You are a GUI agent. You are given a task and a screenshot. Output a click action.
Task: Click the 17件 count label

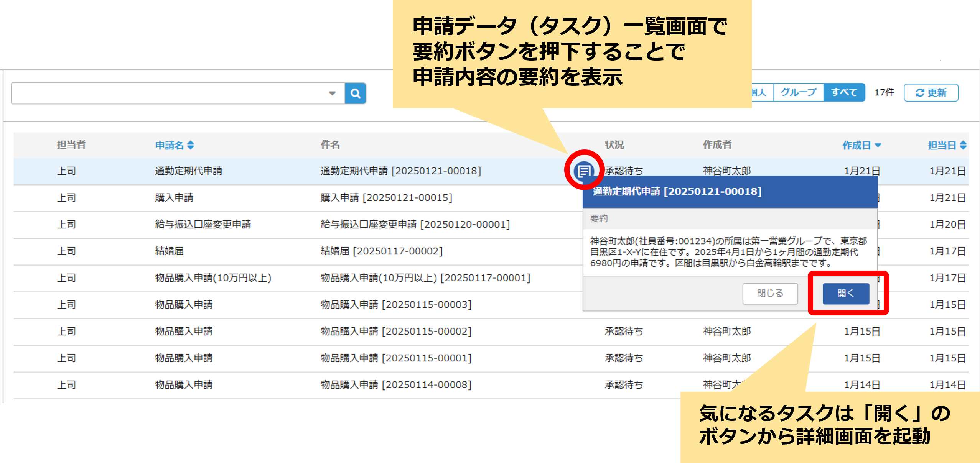point(884,92)
